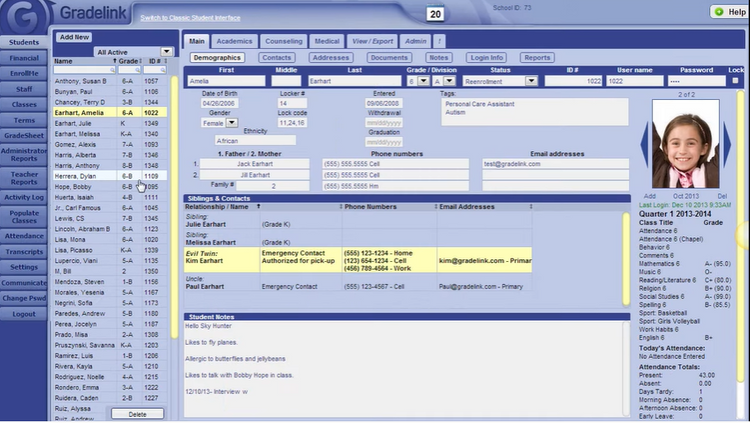Open the Medical tab

point(326,41)
